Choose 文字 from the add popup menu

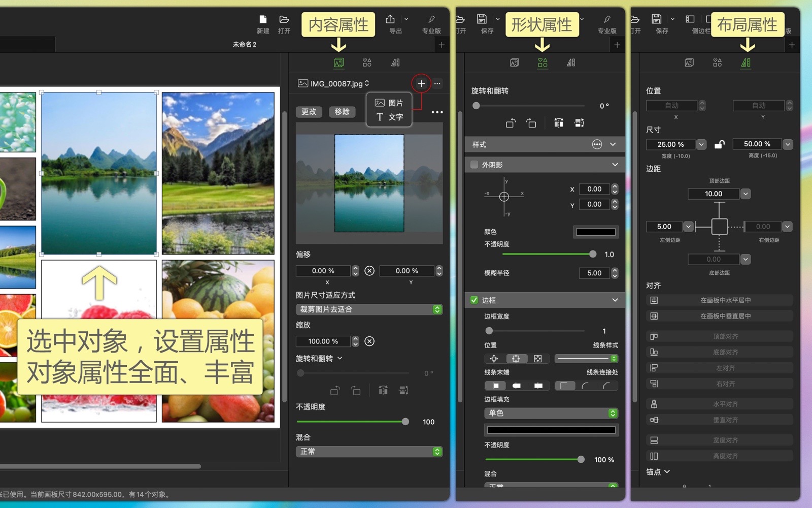point(389,117)
